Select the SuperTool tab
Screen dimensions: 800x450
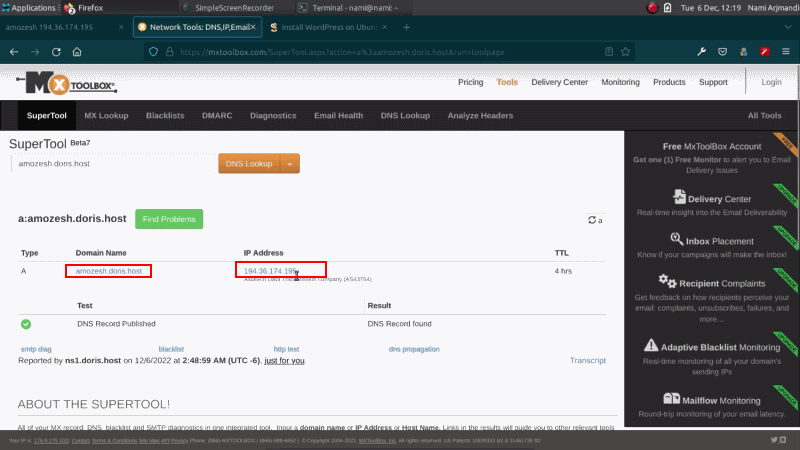tap(46, 115)
